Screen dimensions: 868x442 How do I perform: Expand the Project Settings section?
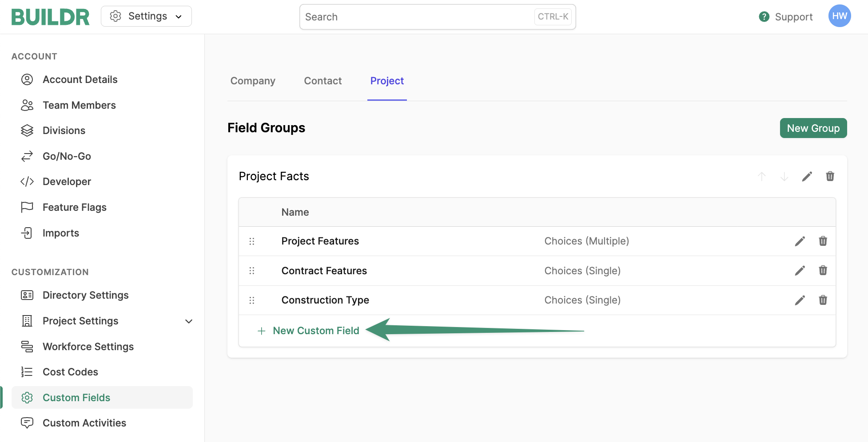189,321
